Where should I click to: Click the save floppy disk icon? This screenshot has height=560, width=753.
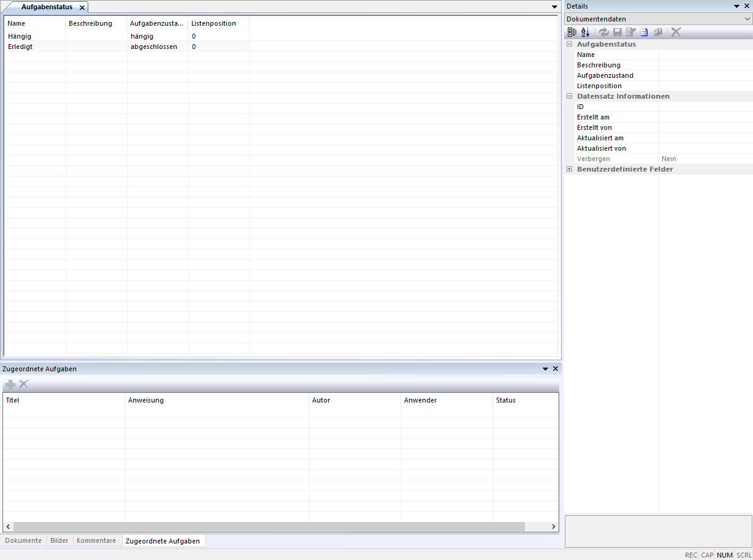(617, 32)
